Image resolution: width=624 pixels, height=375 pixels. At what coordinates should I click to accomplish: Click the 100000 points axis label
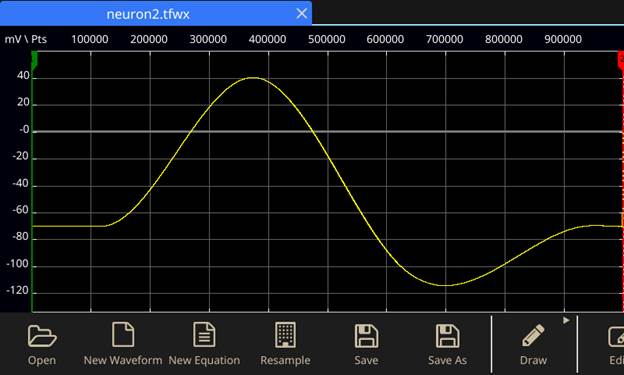90,39
